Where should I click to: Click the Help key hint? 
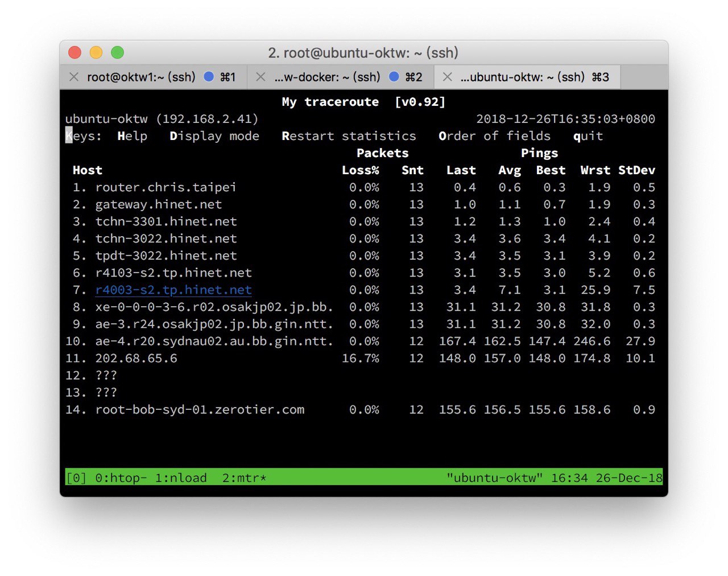[133, 136]
